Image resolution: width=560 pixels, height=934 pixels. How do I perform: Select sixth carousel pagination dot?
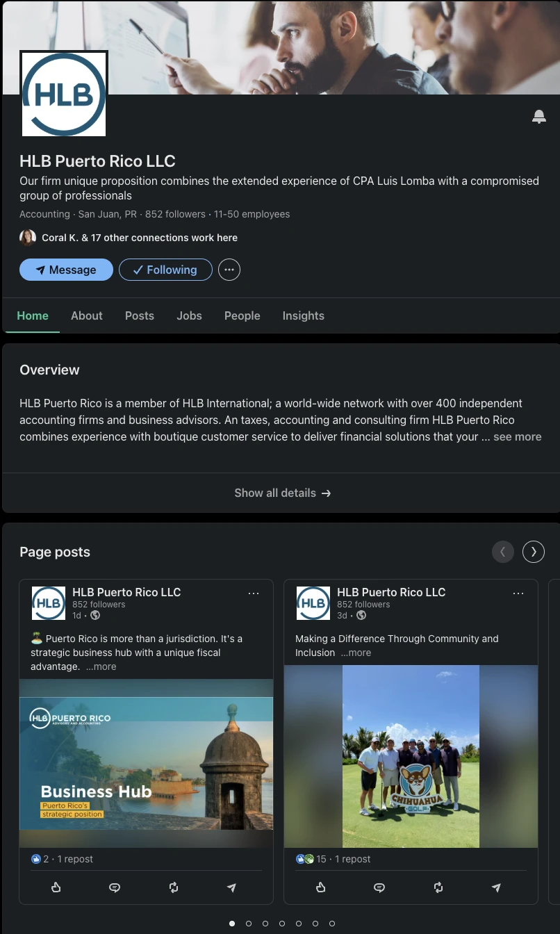click(x=315, y=924)
